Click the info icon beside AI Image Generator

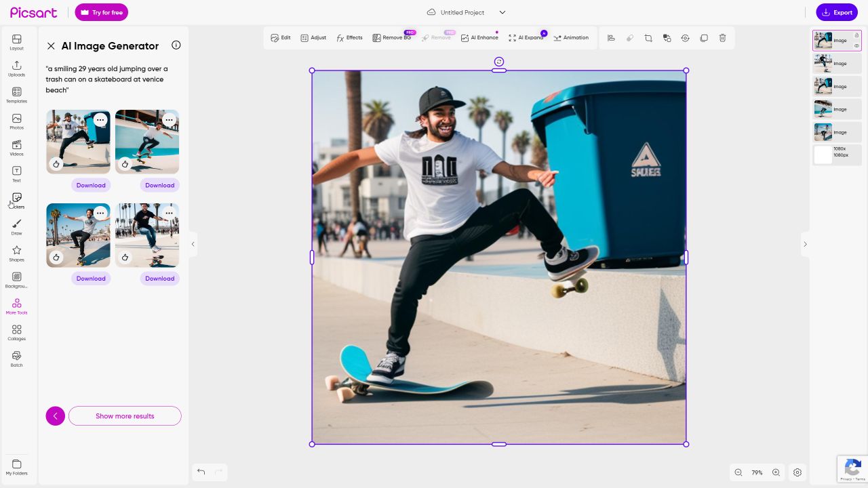(176, 45)
